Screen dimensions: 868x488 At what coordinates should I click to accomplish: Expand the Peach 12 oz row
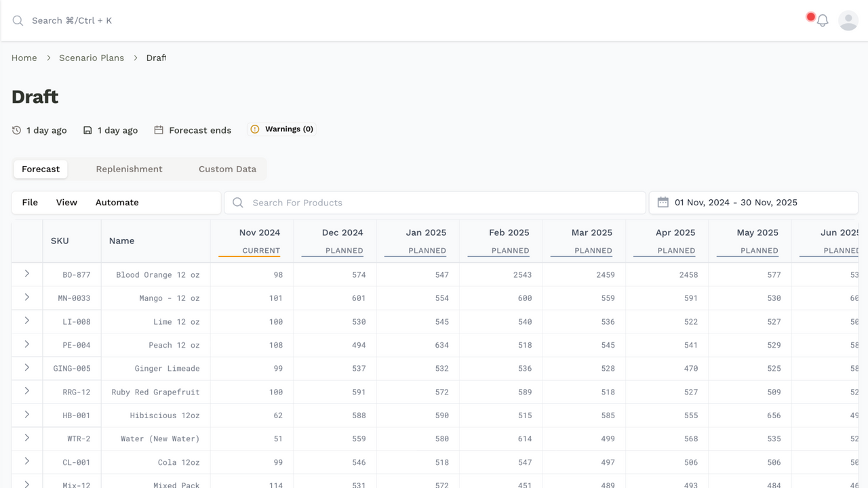[x=27, y=344]
